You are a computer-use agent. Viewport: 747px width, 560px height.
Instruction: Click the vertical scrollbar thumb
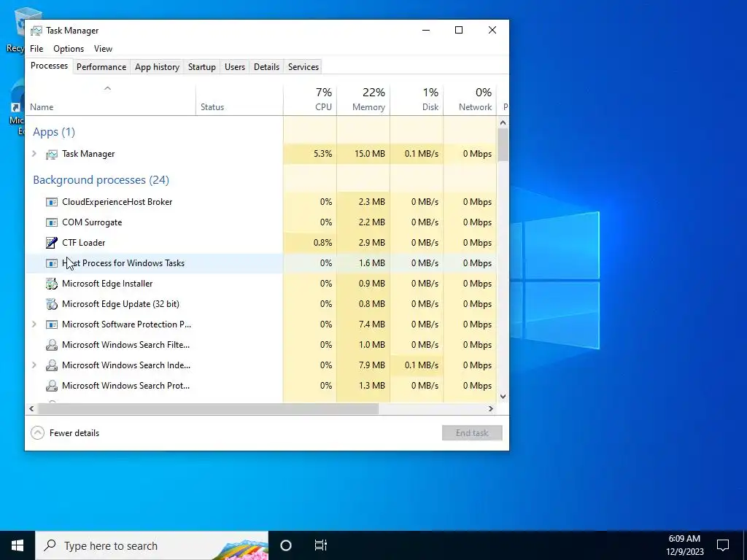(x=503, y=145)
